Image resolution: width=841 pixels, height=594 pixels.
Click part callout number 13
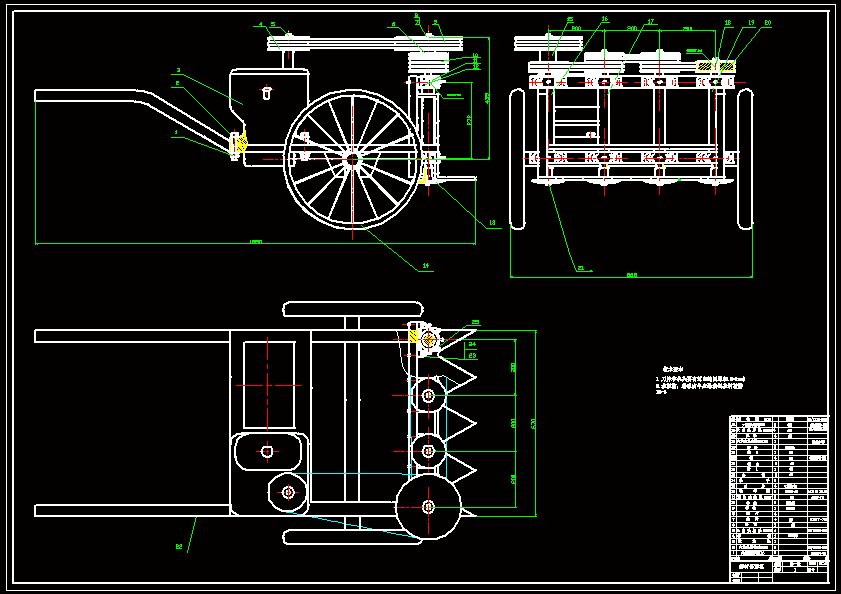coord(491,222)
